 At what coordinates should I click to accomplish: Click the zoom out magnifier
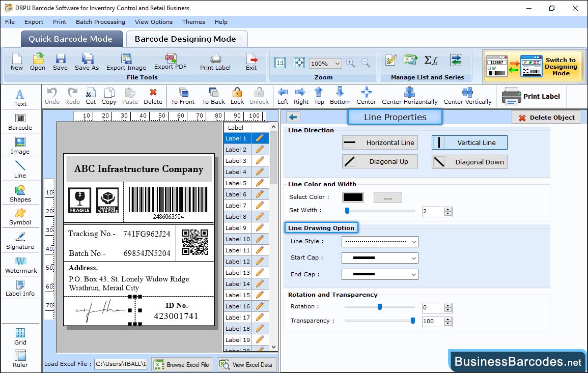[x=366, y=63]
